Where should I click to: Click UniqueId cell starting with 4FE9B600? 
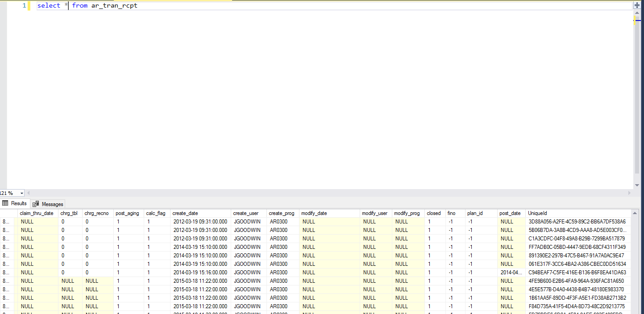point(578,281)
